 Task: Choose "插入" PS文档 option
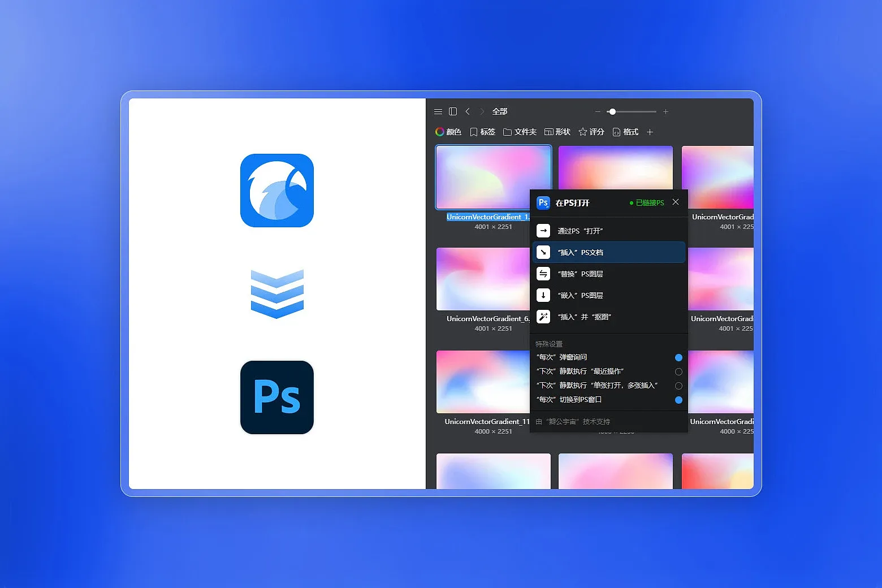point(609,252)
